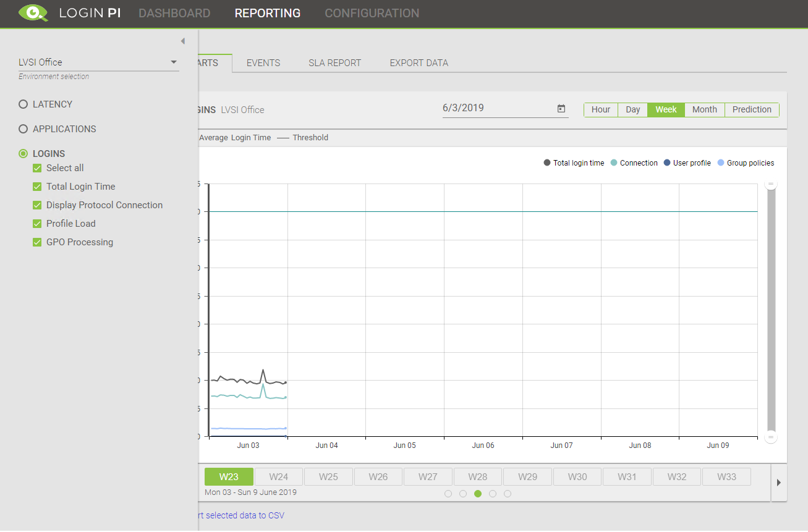Open the Dashboard menu

click(x=174, y=13)
